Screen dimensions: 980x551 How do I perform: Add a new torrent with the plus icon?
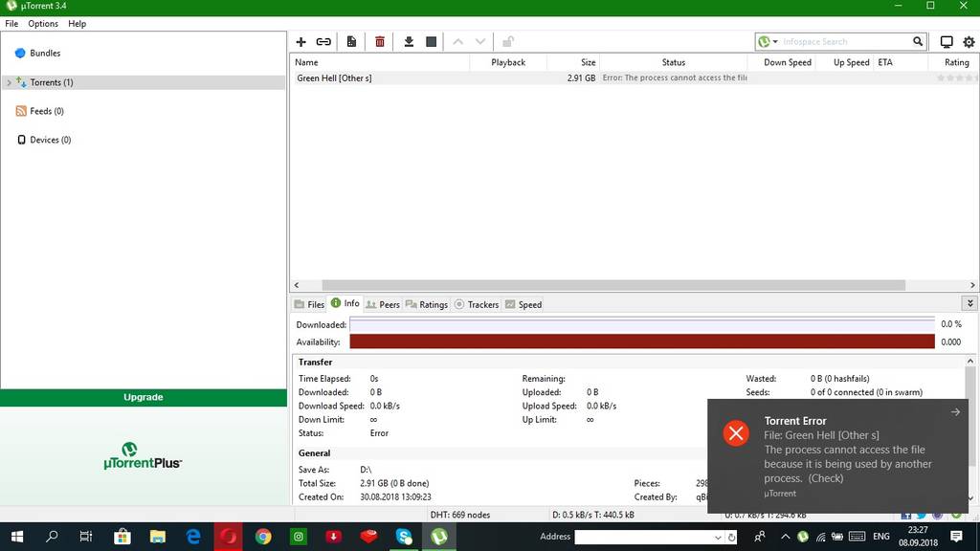click(301, 42)
